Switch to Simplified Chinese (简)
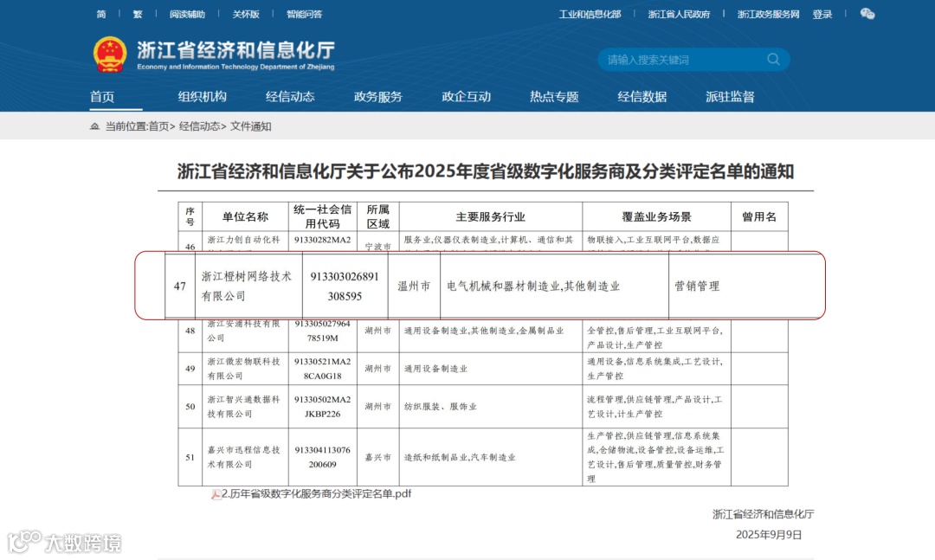 pyautogui.click(x=101, y=15)
